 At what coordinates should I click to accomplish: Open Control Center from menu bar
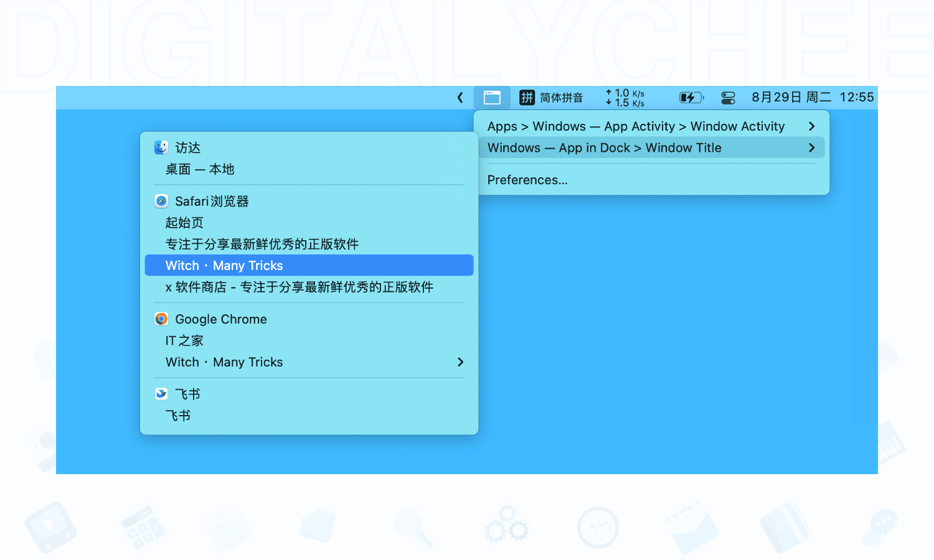click(728, 98)
